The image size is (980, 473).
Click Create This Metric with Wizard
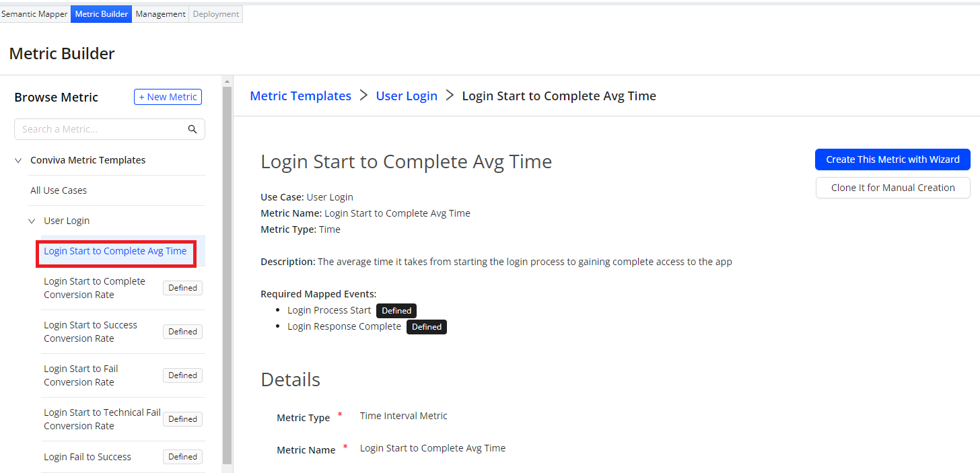tap(893, 159)
